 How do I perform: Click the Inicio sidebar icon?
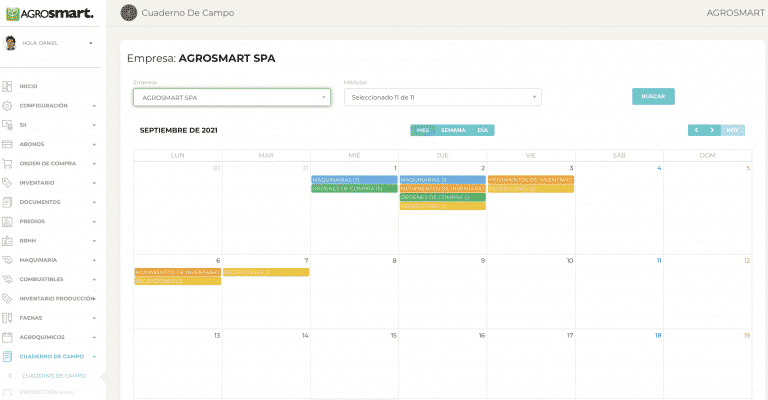point(7,86)
